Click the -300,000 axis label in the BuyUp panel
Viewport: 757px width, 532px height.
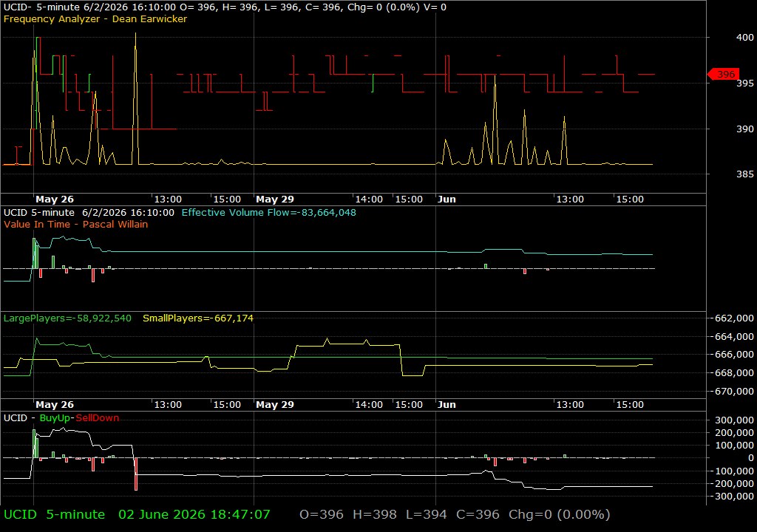tap(733, 497)
